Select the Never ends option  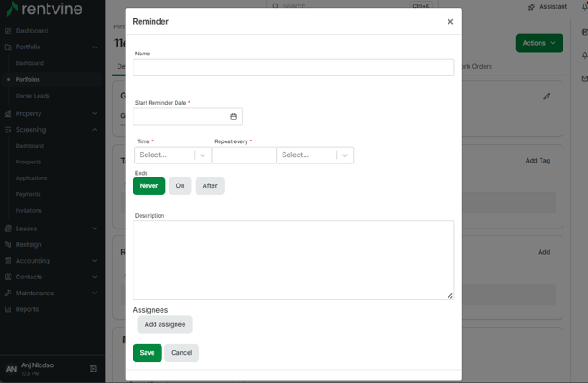pyautogui.click(x=149, y=186)
